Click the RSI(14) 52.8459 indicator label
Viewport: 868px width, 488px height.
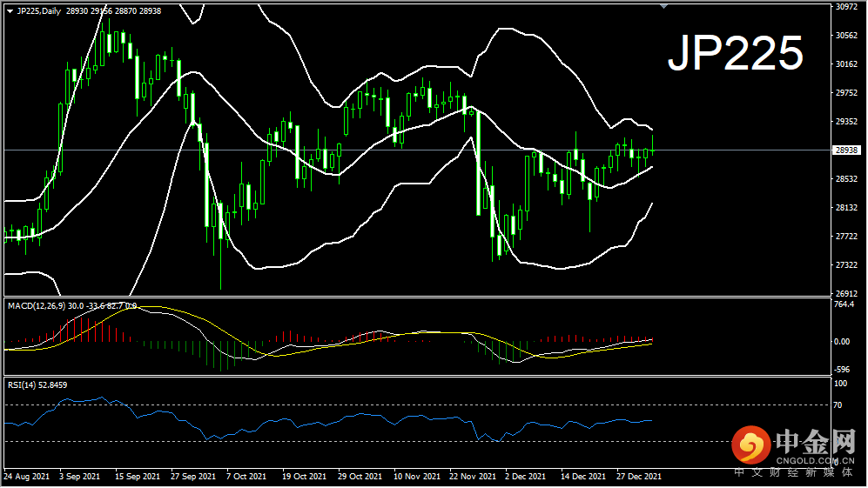(37, 385)
